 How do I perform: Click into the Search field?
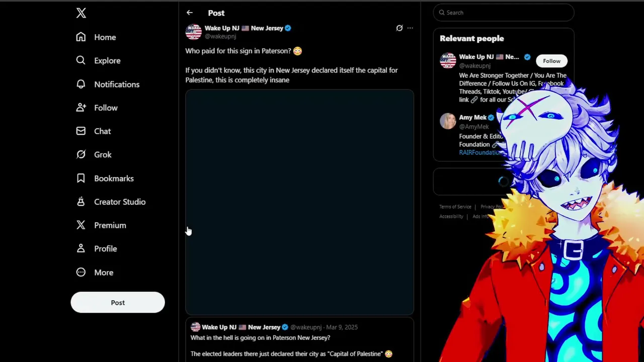(504, 13)
